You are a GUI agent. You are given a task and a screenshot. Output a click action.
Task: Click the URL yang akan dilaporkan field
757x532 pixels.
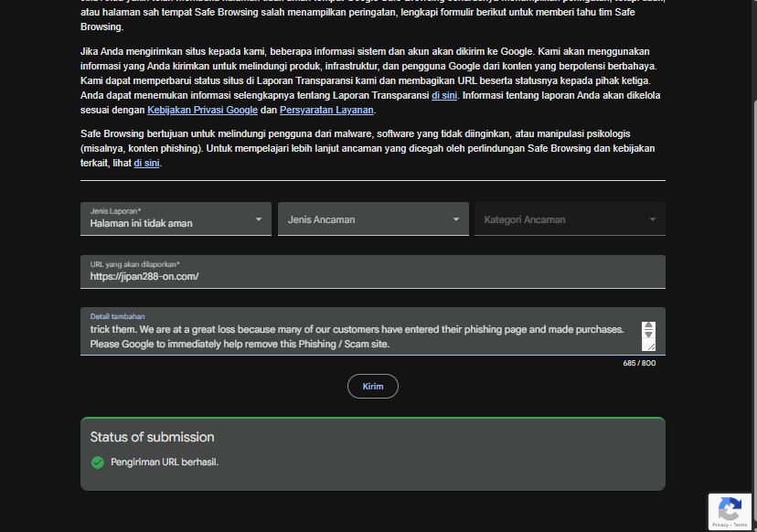pyautogui.click(x=373, y=271)
